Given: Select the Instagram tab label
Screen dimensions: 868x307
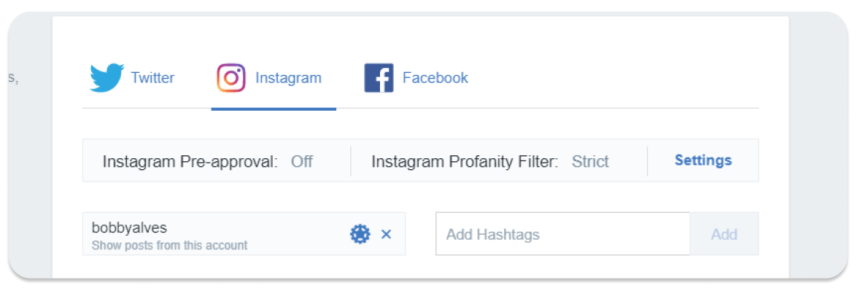Looking at the screenshot, I should 288,78.
